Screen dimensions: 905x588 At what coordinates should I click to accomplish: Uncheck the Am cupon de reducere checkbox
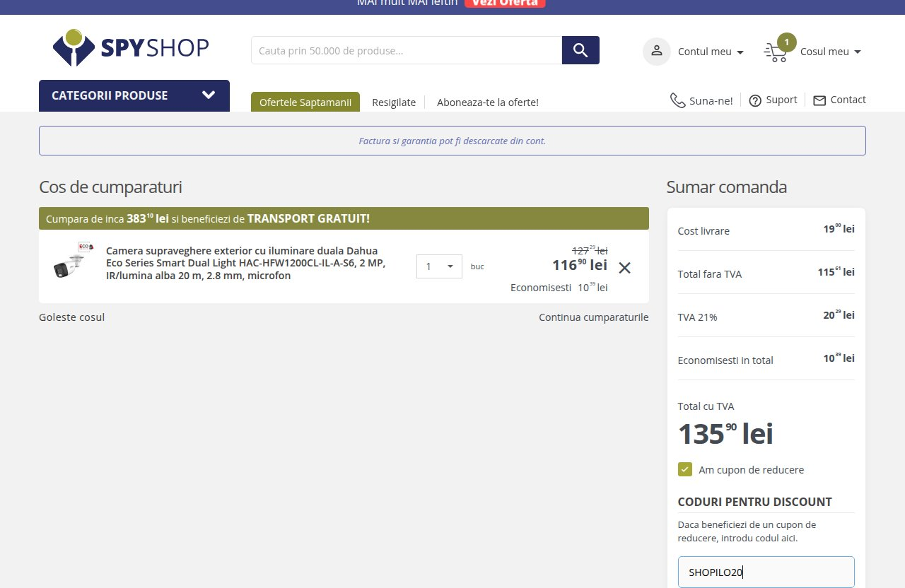point(684,469)
